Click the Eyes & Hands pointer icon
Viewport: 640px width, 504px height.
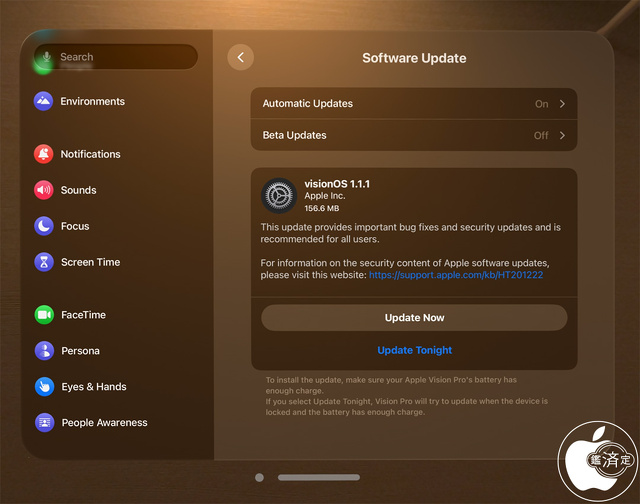44,386
